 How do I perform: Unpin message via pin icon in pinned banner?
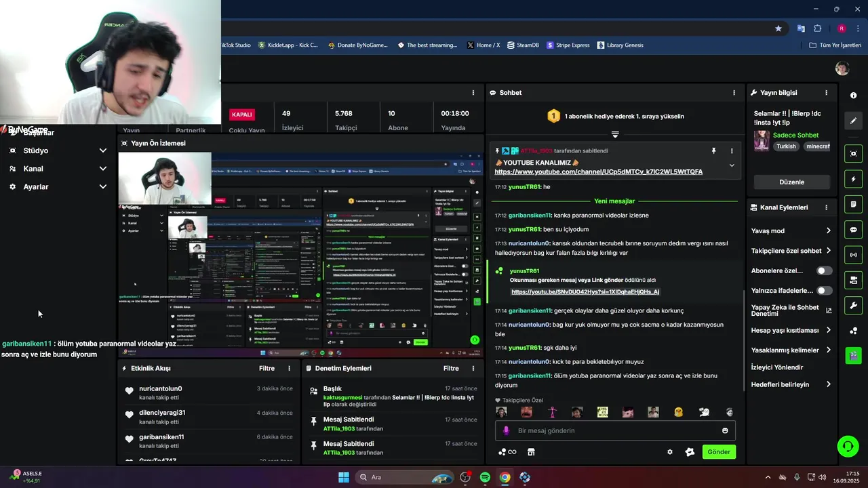713,150
